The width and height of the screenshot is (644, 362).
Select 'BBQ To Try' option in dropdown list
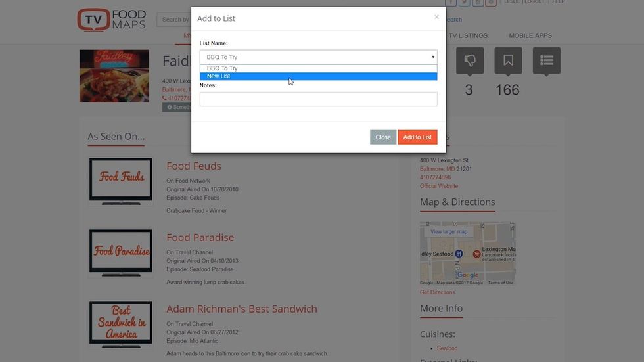click(x=318, y=68)
